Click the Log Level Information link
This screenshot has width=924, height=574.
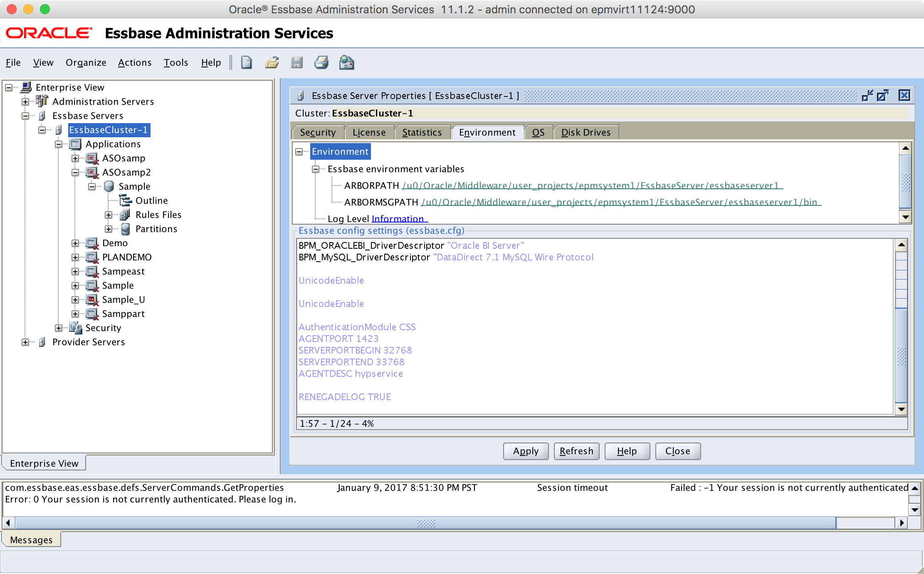pyautogui.click(x=398, y=219)
